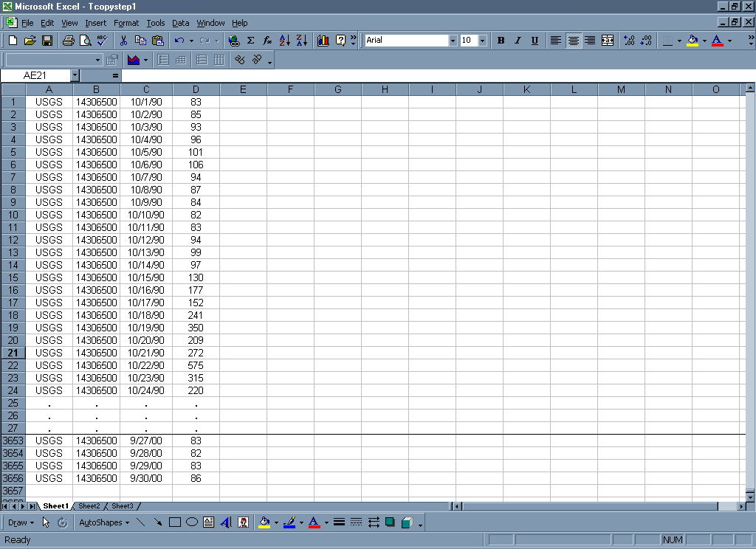Toggle Italic formatting

tap(518, 41)
